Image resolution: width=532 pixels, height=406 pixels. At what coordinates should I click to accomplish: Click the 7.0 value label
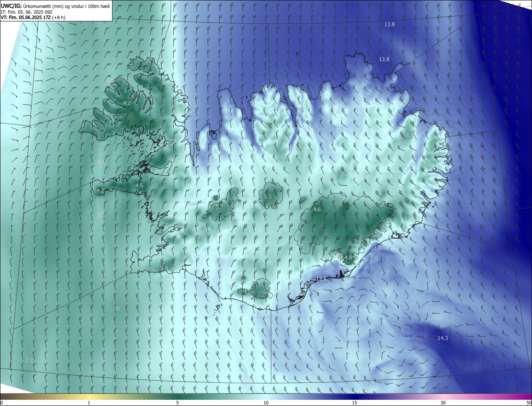point(116,308)
